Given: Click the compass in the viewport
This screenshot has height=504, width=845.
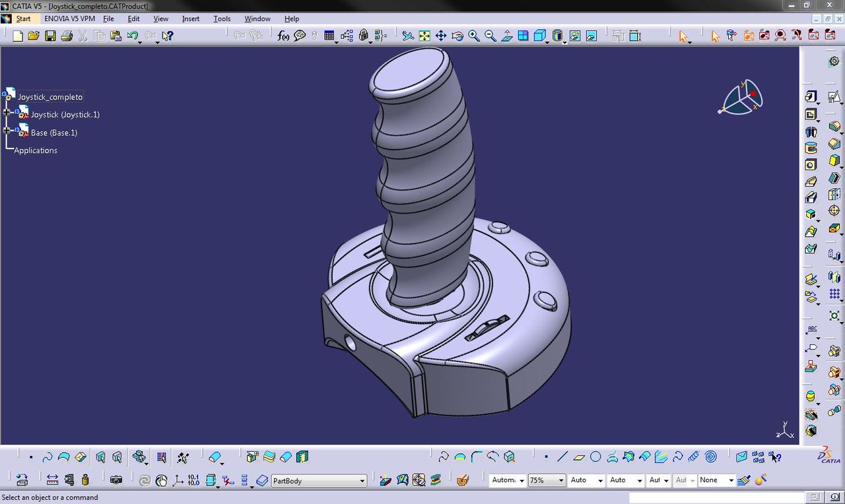Looking at the screenshot, I should 741,98.
